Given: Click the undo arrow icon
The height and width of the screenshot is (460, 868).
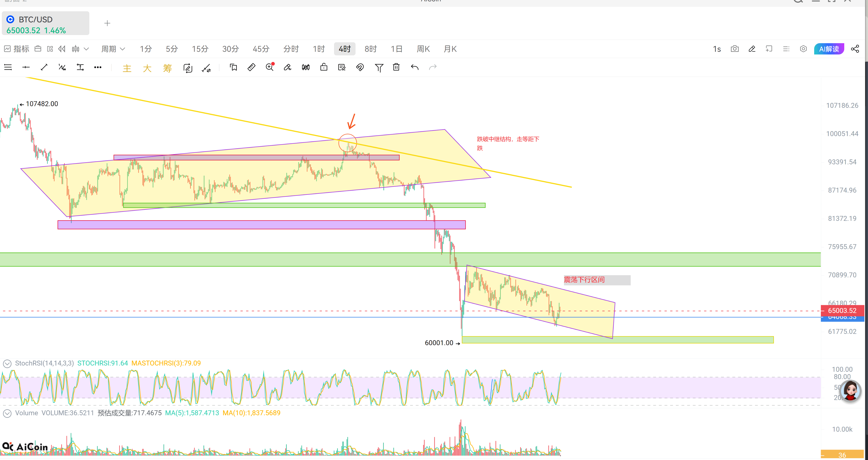Looking at the screenshot, I should tap(415, 67).
